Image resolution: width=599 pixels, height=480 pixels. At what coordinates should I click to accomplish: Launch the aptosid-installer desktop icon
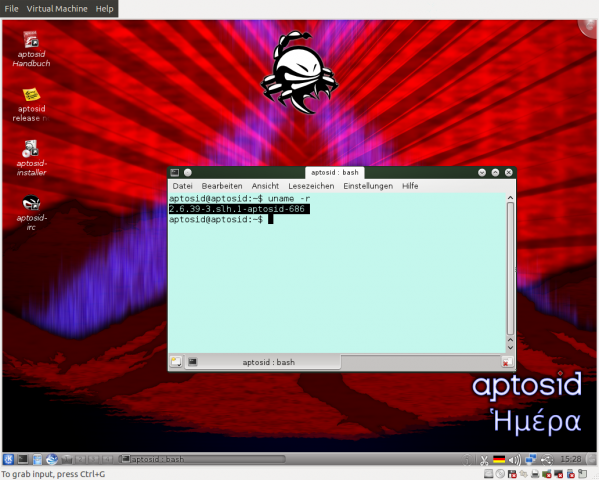tap(31, 158)
